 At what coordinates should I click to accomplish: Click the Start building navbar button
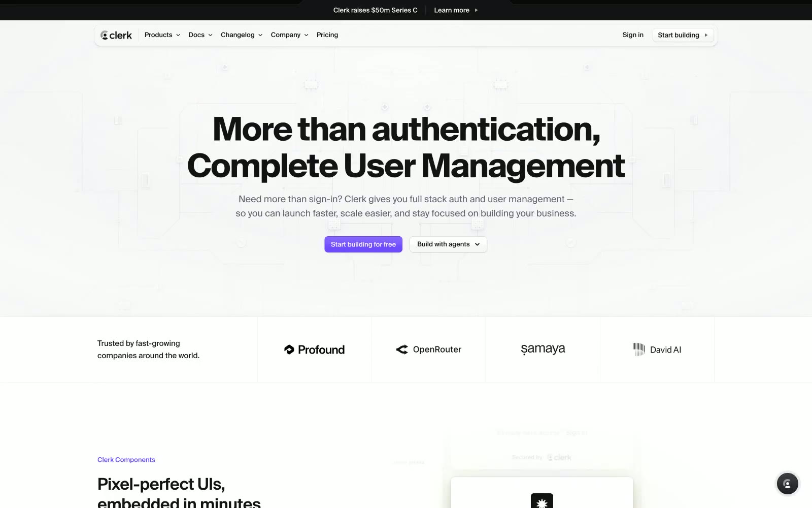[683, 35]
